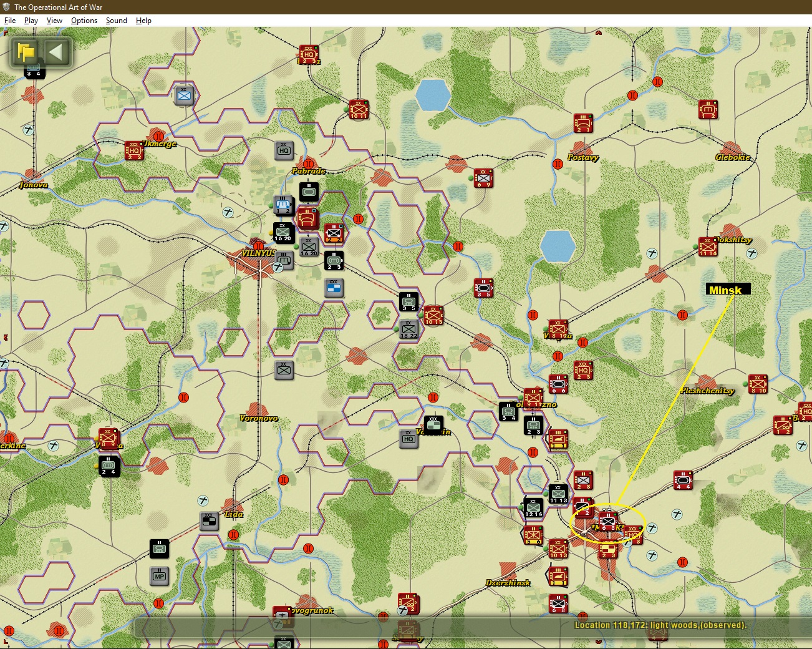Open the Sound menu
Image resolution: width=812 pixels, height=649 pixels.
tap(116, 21)
